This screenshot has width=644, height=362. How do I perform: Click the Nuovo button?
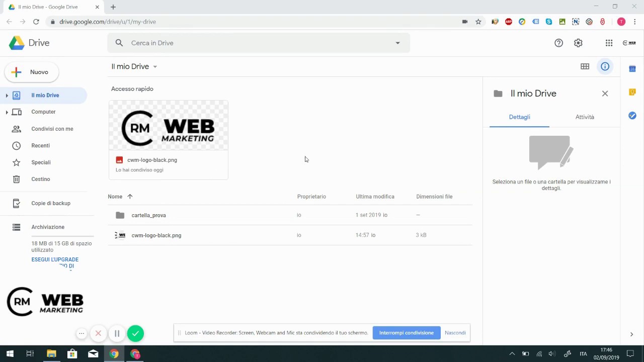[x=32, y=72]
